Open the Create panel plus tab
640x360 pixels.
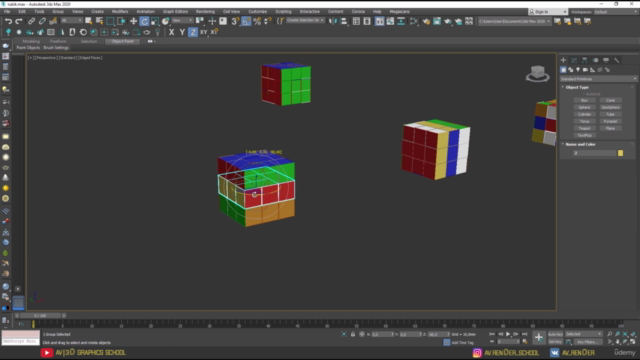coord(563,60)
